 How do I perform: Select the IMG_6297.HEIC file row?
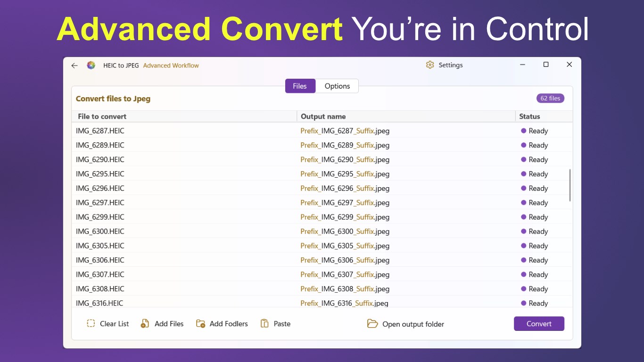click(322, 203)
